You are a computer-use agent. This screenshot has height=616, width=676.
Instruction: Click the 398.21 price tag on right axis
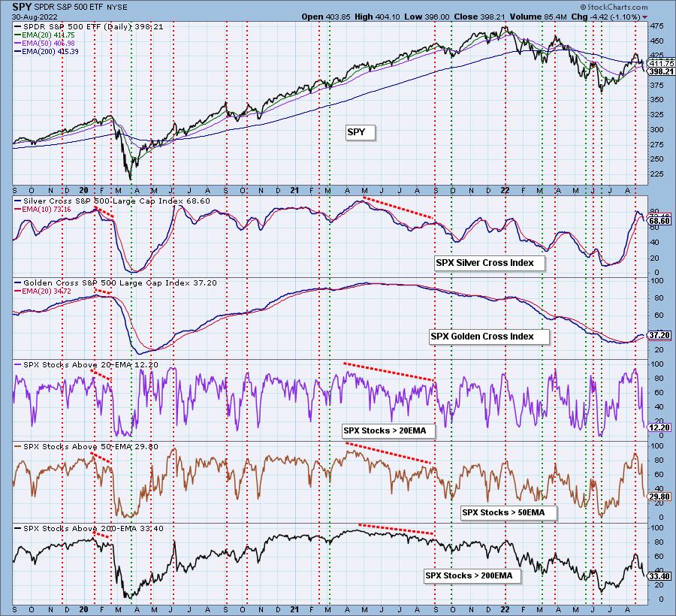[x=661, y=71]
